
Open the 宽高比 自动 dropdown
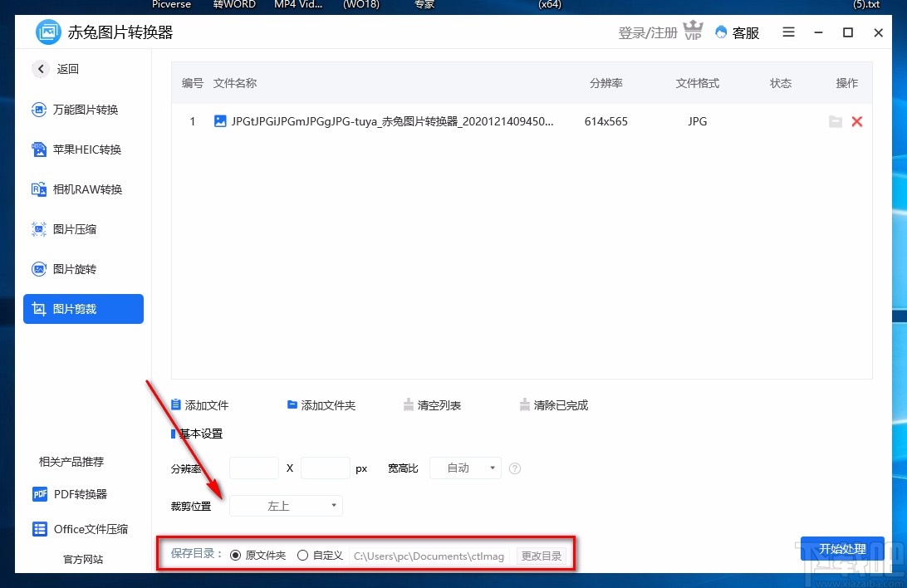coord(464,468)
